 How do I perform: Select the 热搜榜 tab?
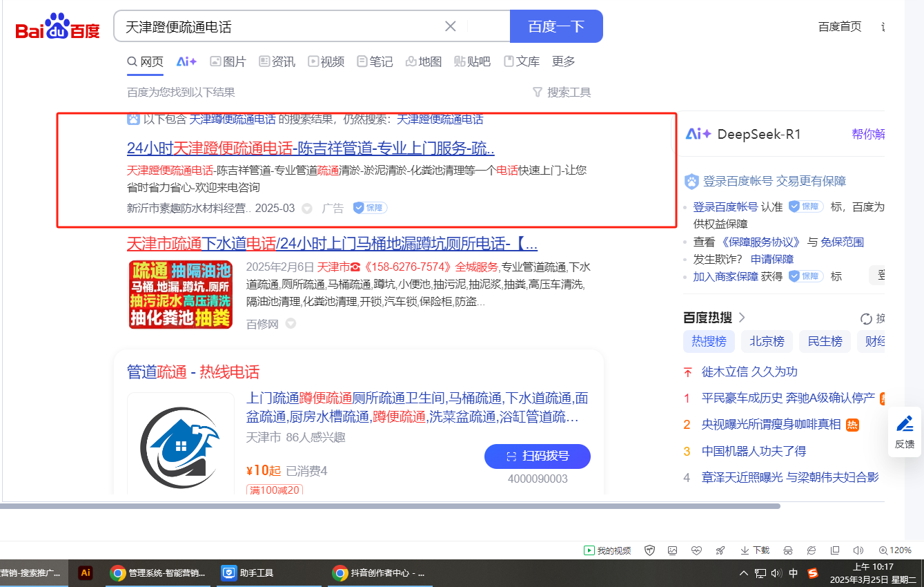[x=709, y=341]
